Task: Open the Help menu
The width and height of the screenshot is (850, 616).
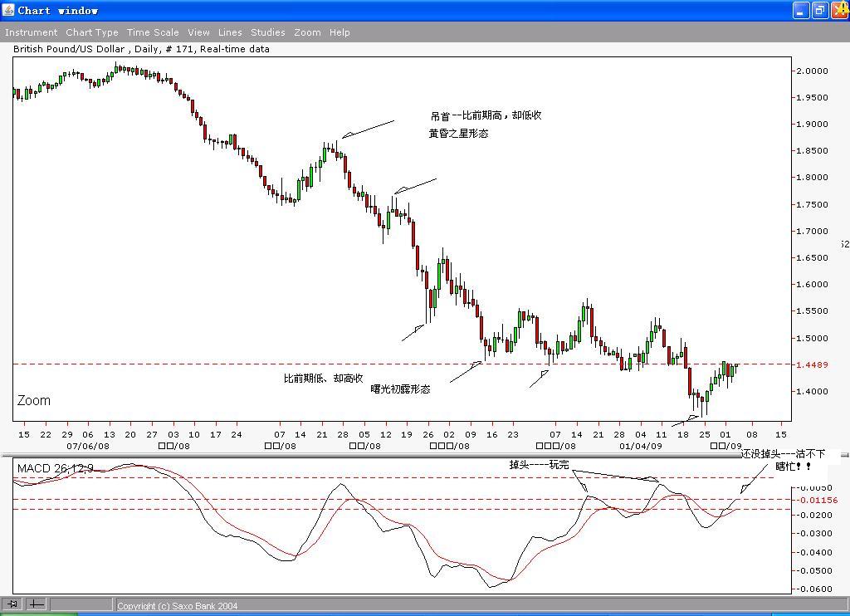Action: point(340,32)
